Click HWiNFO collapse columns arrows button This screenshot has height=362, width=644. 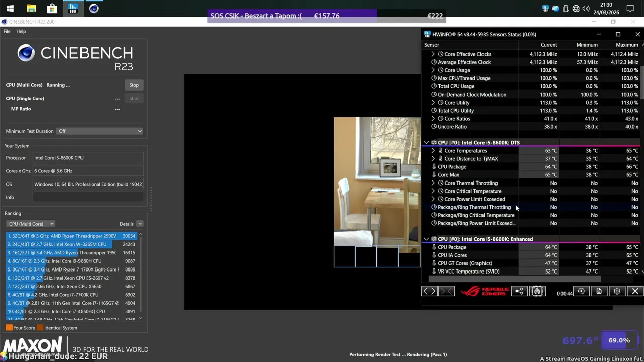[447, 291]
